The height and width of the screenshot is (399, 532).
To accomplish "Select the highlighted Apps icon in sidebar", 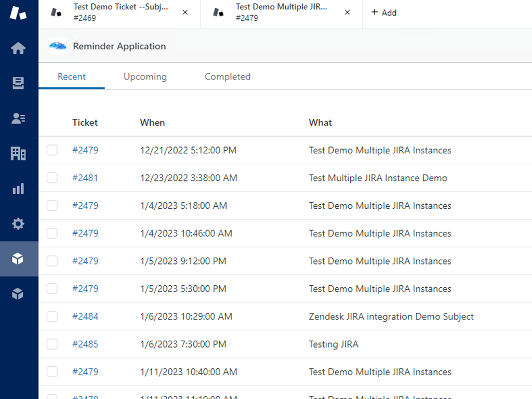I will pos(19,259).
